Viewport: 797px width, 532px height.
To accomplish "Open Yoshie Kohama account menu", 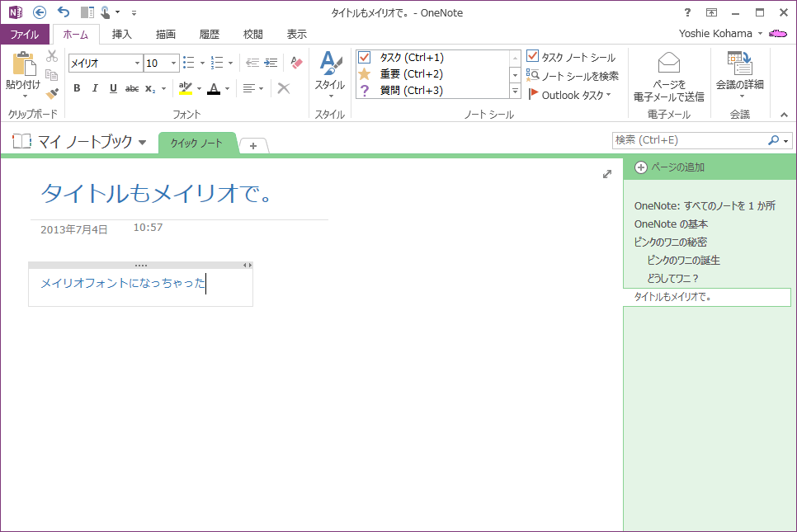I will pyautogui.click(x=721, y=34).
